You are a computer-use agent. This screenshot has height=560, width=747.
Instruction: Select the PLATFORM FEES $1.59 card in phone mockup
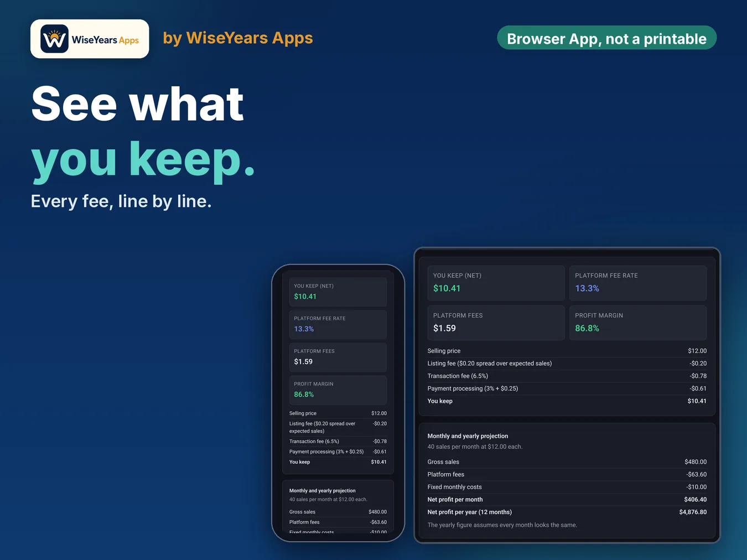(x=338, y=357)
